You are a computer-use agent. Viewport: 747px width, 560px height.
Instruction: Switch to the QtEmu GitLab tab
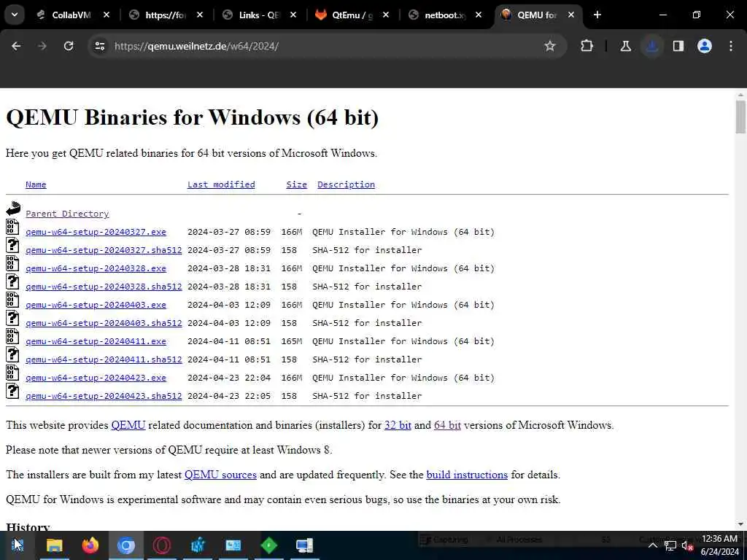click(352, 15)
